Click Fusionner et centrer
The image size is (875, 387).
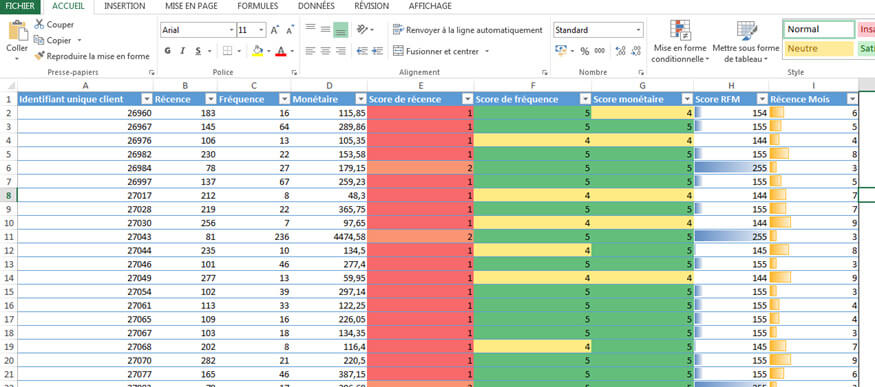pos(436,51)
